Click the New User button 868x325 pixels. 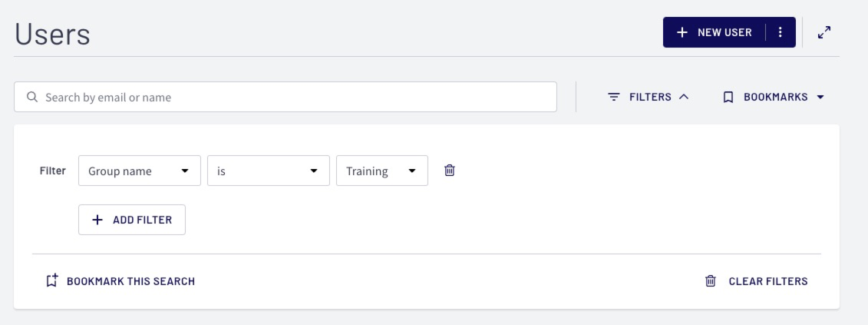pos(715,32)
